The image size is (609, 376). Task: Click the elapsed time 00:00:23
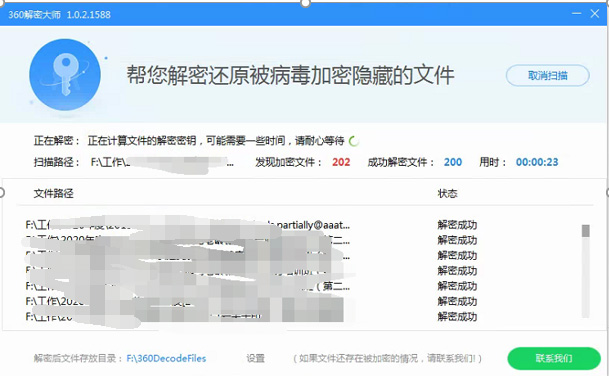537,162
